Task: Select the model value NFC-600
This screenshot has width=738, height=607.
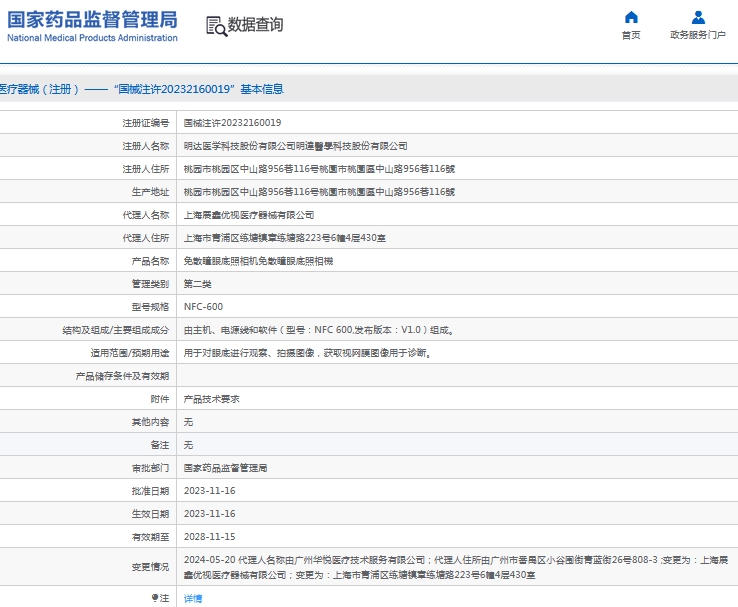Action: click(x=203, y=307)
